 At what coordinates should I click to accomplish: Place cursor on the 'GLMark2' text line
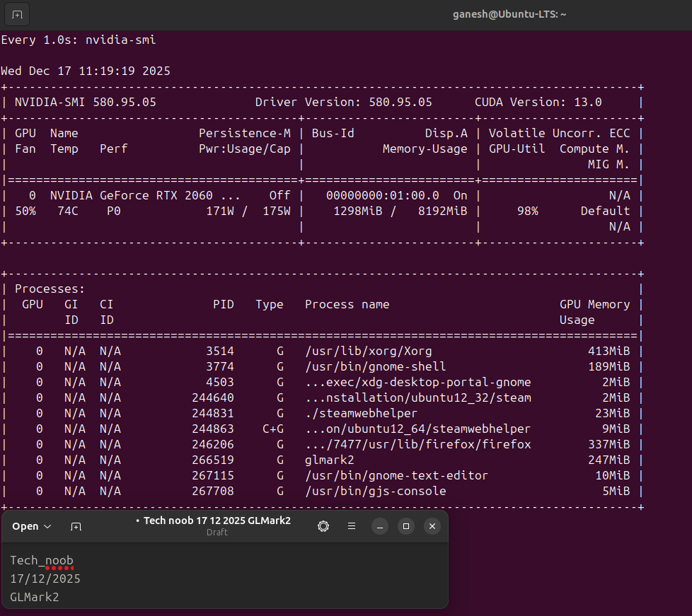click(x=35, y=597)
